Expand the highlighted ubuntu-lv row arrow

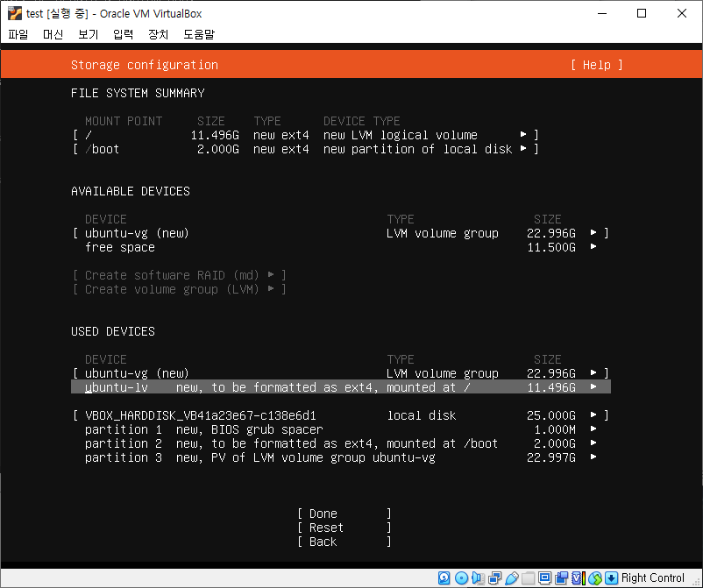(593, 386)
